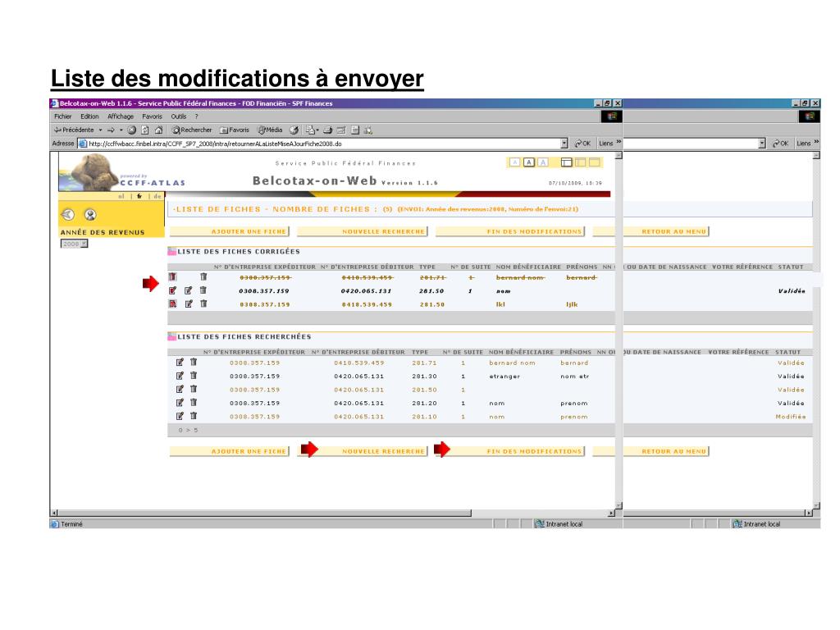Switch language to nl
The width and height of the screenshot is (840, 630).
121,197
